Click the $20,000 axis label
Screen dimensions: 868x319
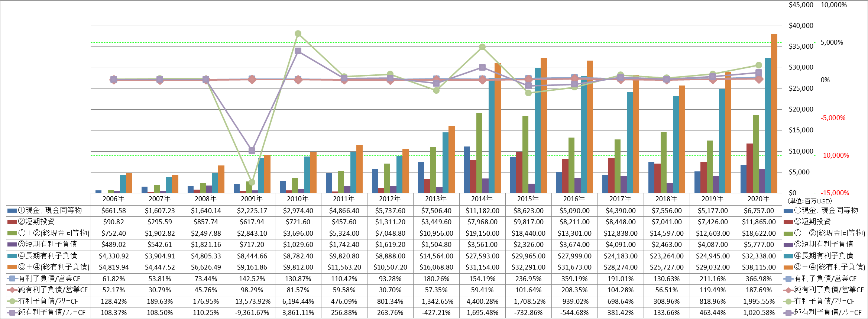(801, 109)
